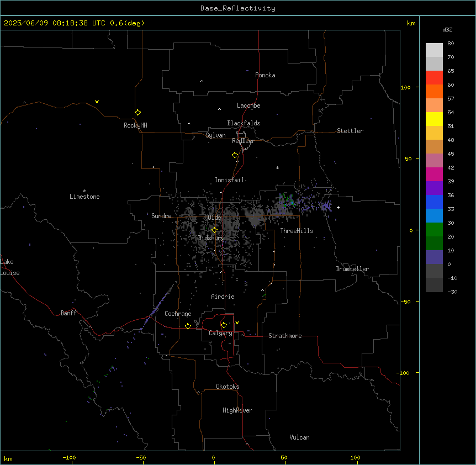Click the 50 tick label on bottom axis
Image resolution: width=476 pixels, height=465 pixels.
(284, 457)
